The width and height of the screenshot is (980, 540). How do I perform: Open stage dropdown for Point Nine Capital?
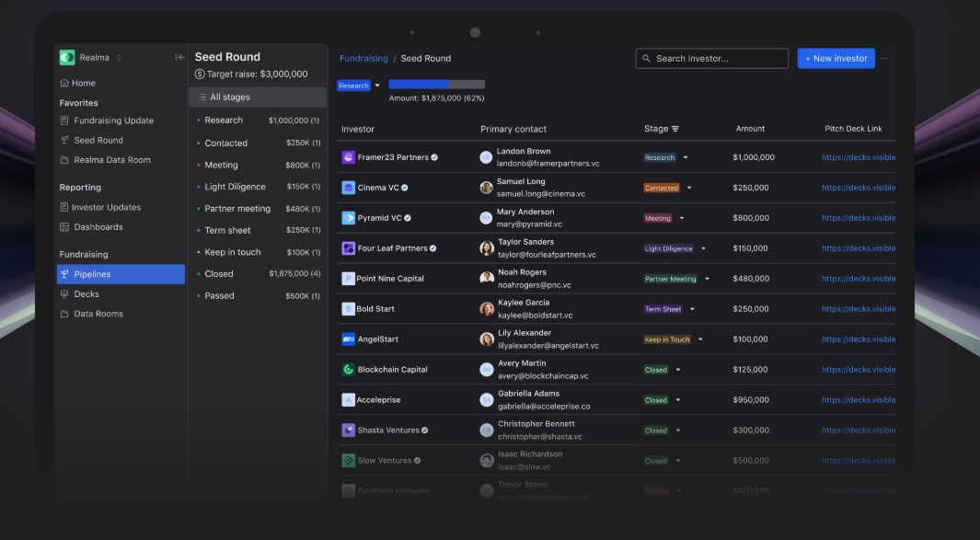point(707,280)
